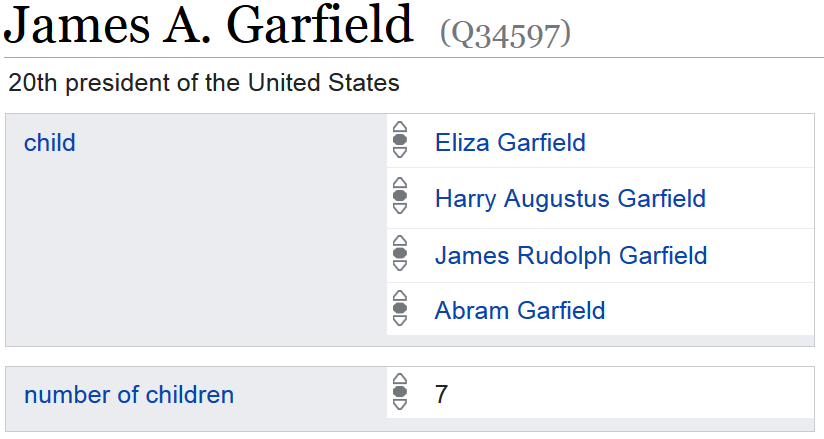Open the Eliza Garfield item link

[510, 142]
